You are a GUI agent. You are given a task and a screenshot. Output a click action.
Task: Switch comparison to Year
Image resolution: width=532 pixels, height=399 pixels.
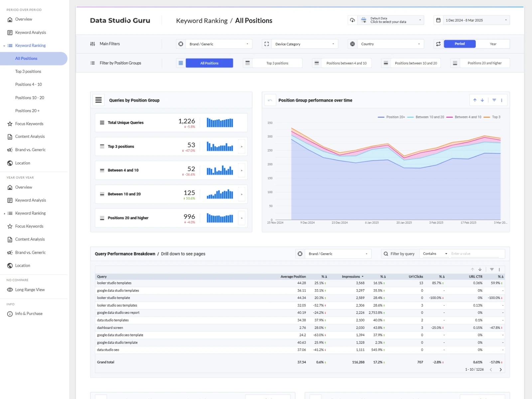click(x=493, y=44)
